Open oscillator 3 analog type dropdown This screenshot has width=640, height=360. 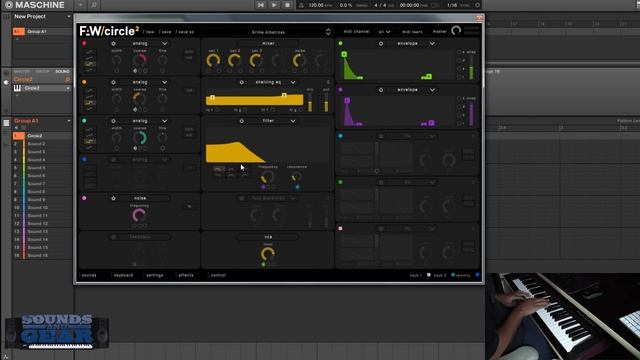coord(164,121)
